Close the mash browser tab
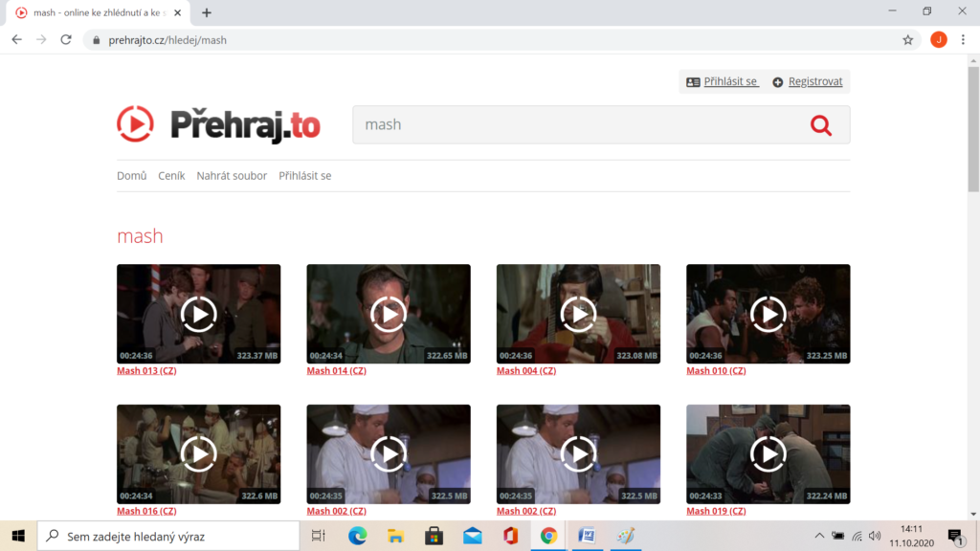The width and height of the screenshot is (980, 551). coord(177,12)
